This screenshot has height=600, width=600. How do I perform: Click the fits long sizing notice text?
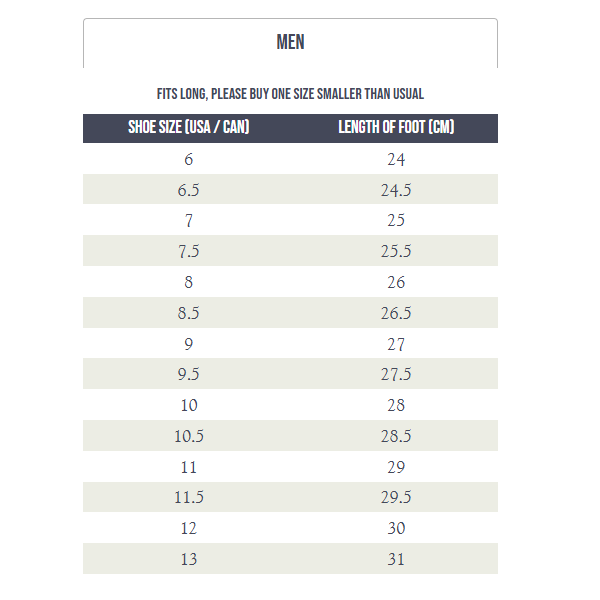pos(290,94)
